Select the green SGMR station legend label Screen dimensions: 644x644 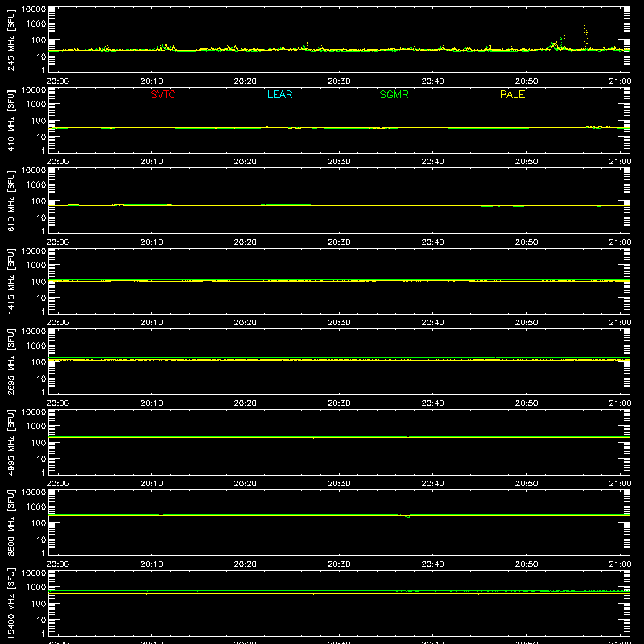coord(394,94)
